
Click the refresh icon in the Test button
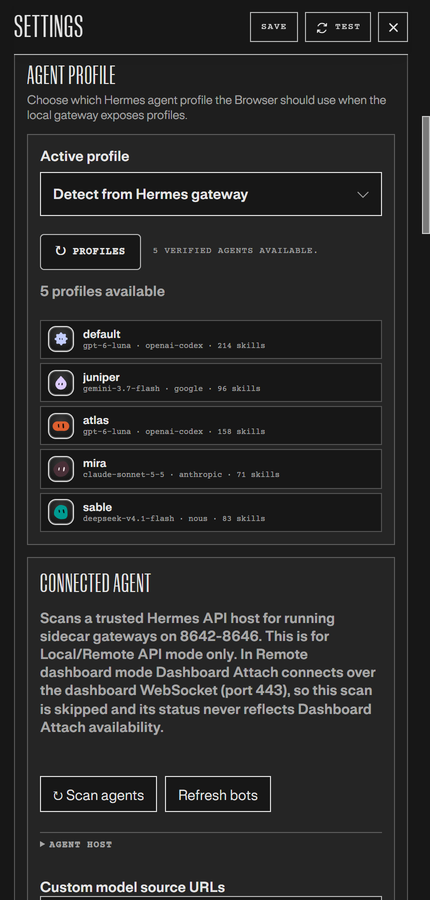(322, 27)
